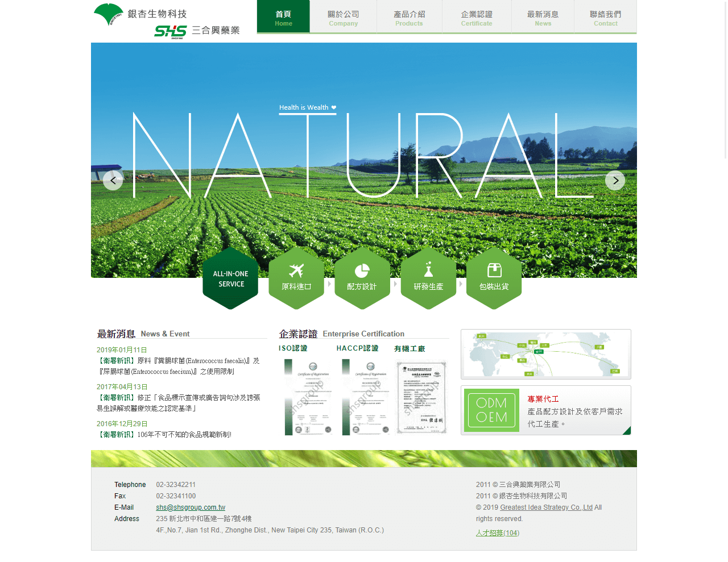Click the shs@shsgroup.com.tw email link

[191, 507]
